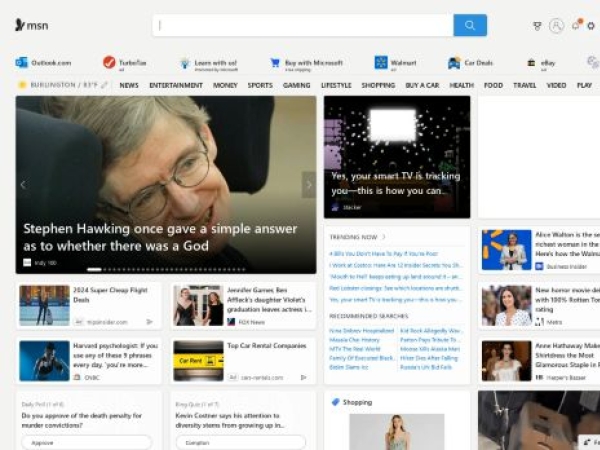Viewport: 600px width, 450px height.
Task: Open the user account profile icon
Action: tap(556, 26)
